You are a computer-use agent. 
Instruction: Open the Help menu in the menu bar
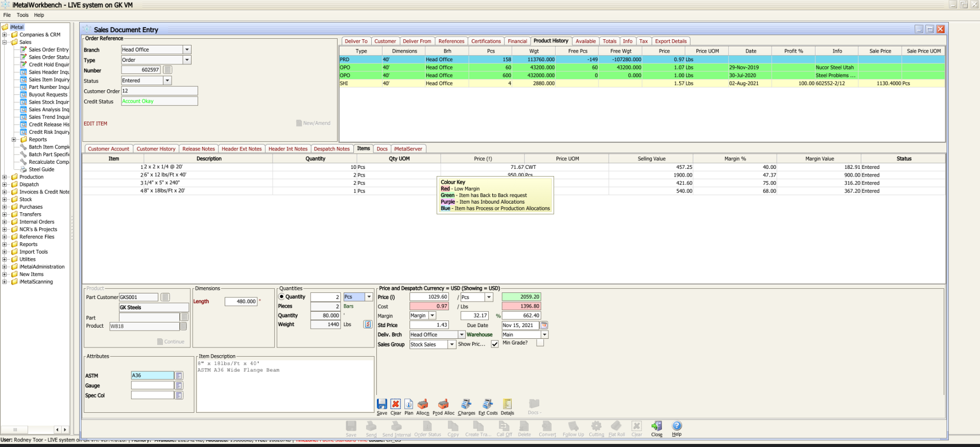point(39,15)
